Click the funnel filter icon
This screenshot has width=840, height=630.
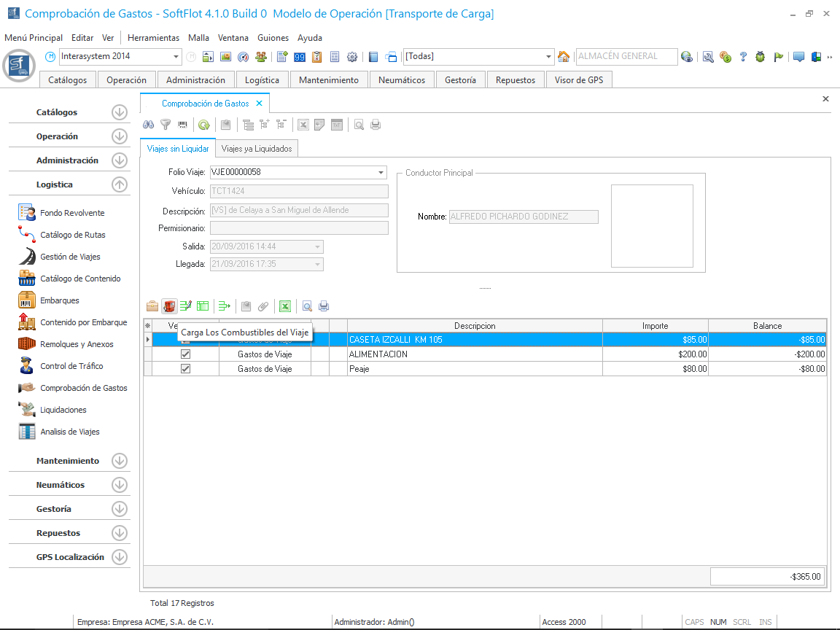click(x=166, y=125)
